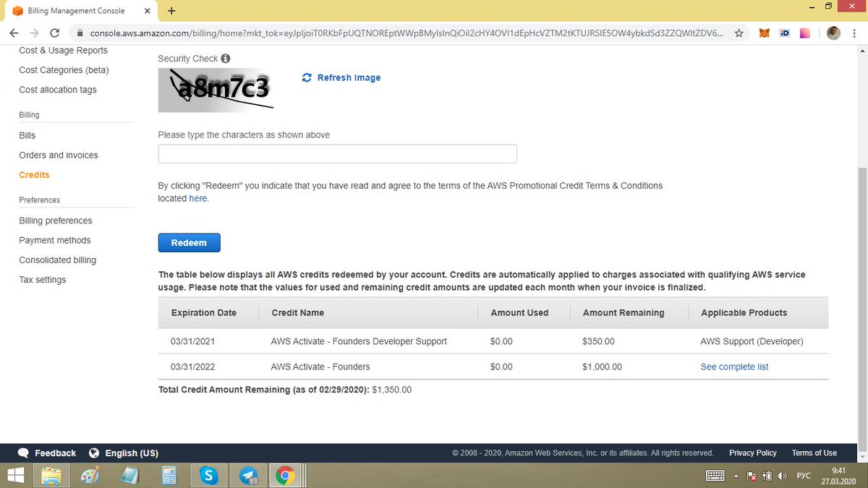Go to Bills in the sidebar

pos(27,135)
